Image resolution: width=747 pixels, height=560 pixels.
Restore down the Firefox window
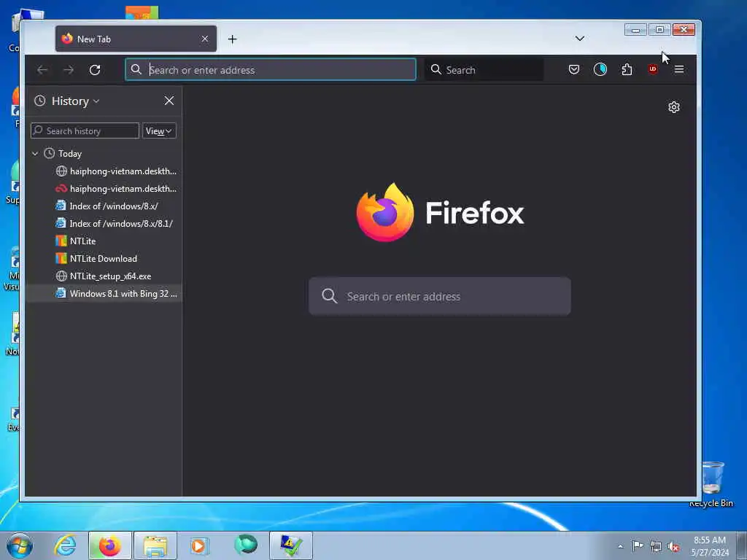[x=659, y=30]
